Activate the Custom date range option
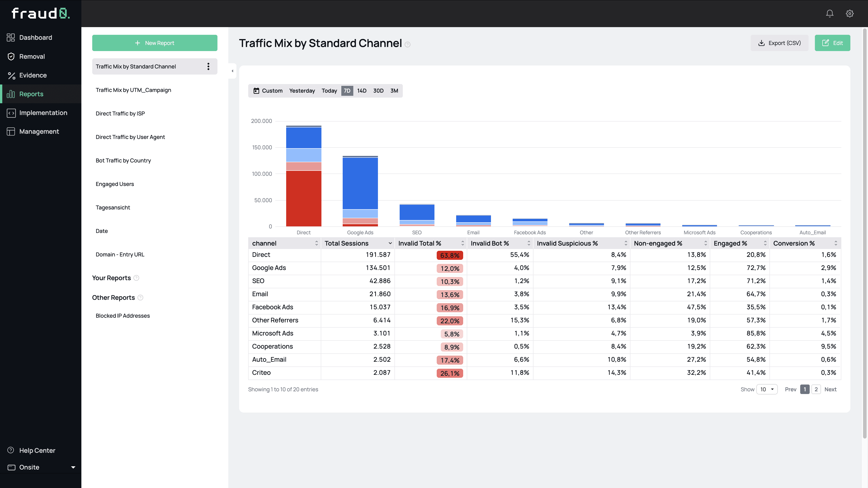The image size is (868, 488). pos(268,91)
